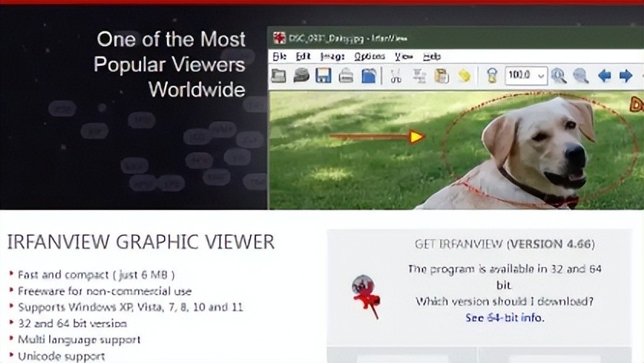Screen dimensions: 644x363
Task: Click the Zoom In magnifier icon
Action: pos(558,76)
